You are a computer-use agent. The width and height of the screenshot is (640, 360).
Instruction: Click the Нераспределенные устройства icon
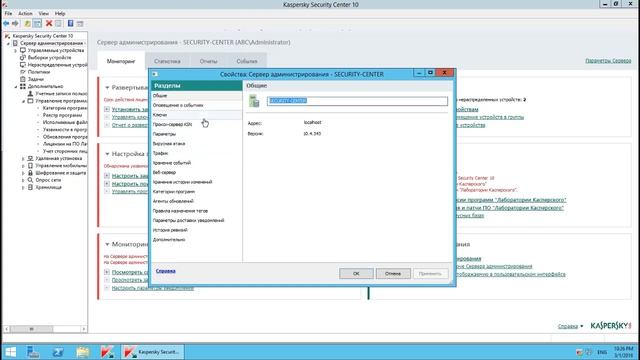23,64
